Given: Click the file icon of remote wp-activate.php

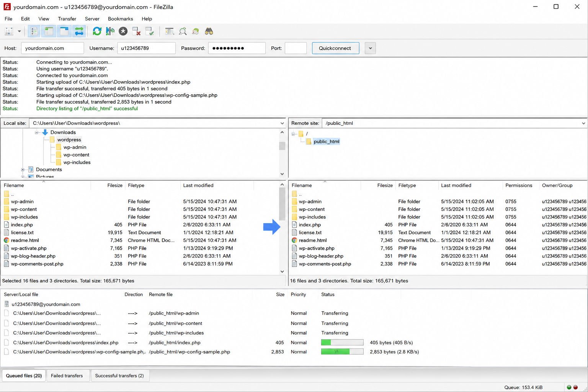Looking at the screenshot, I should coord(294,248).
